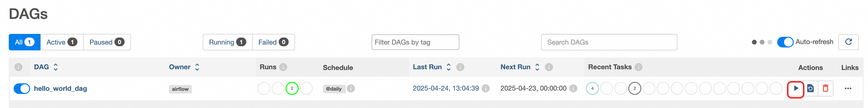Viewport: 868px width, 108px height.
Task: Filter DAGs by Running status
Action: pyautogui.click(x=227, y=42)
